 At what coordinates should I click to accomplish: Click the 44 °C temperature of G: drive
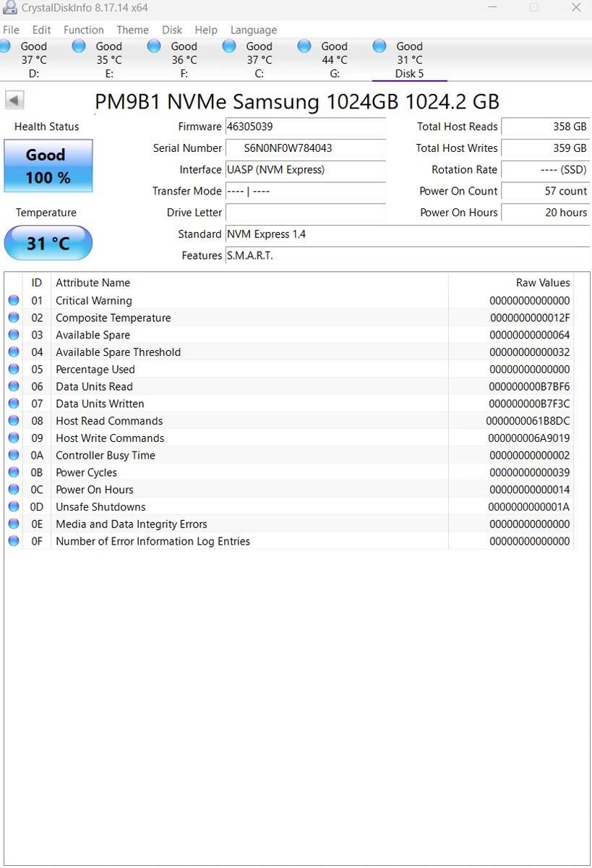click(x=335, y=60)
